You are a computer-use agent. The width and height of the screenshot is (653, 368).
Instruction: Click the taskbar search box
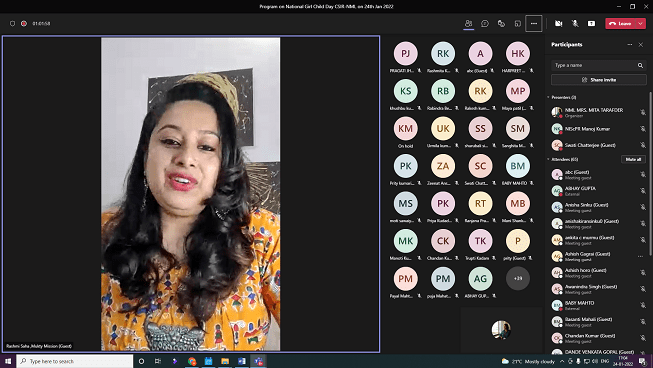(75, 361)
